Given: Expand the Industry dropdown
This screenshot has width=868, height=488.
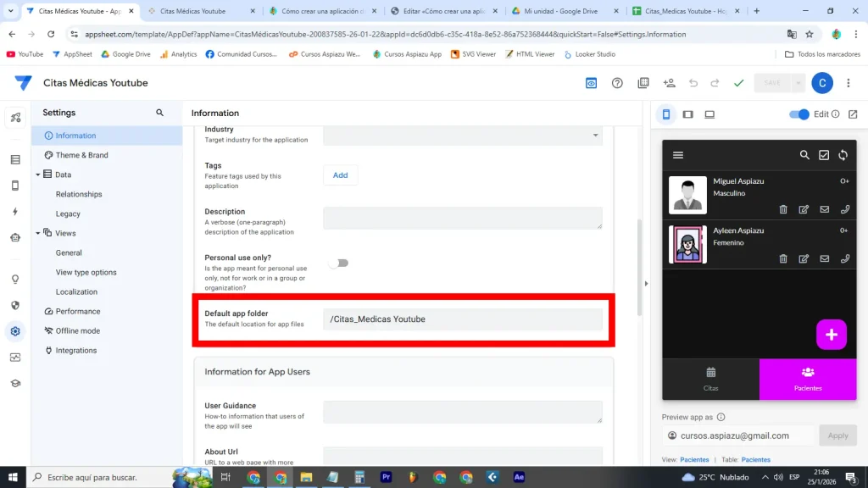Looking at the screenshot, I should tap(463, 135).
